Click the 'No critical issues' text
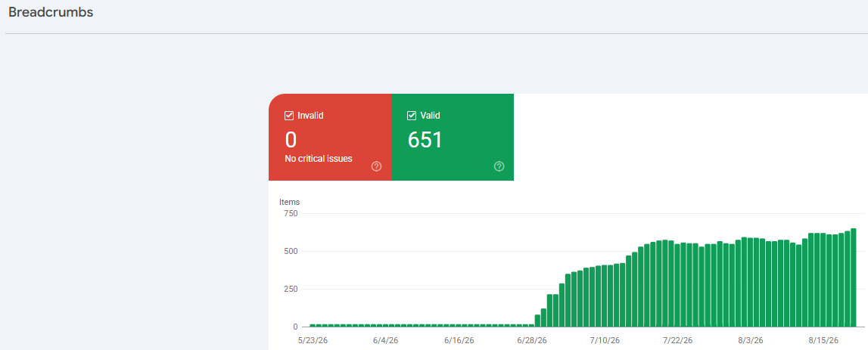The width and height of the screenshot is (868, 350). [x=319, y=159]
